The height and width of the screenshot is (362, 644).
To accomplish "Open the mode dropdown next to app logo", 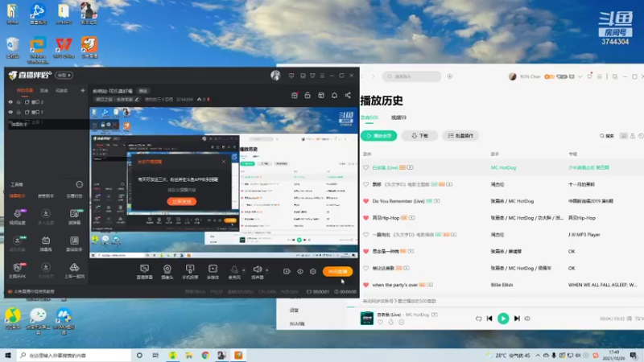I will 64,75.
